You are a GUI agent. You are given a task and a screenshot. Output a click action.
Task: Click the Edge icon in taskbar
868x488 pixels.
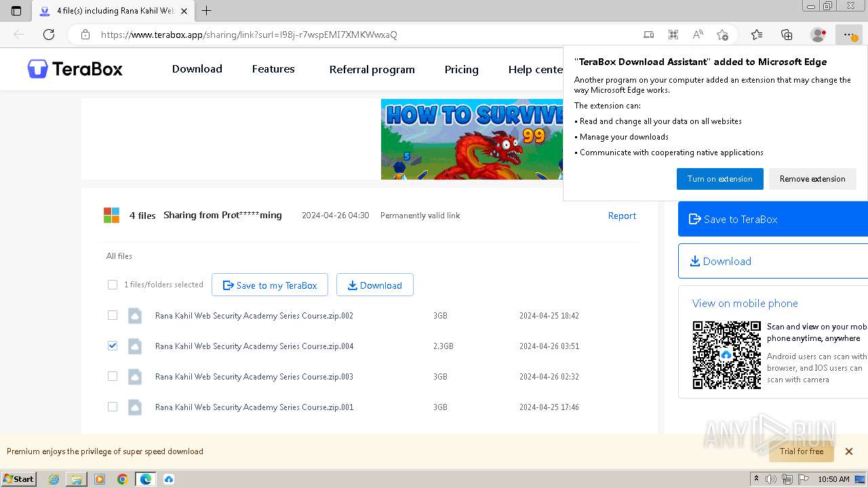[146, 479]
